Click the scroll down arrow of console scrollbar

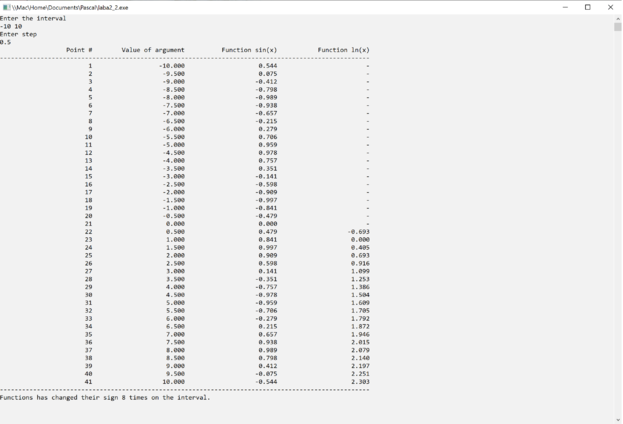[x=617, y=420]
